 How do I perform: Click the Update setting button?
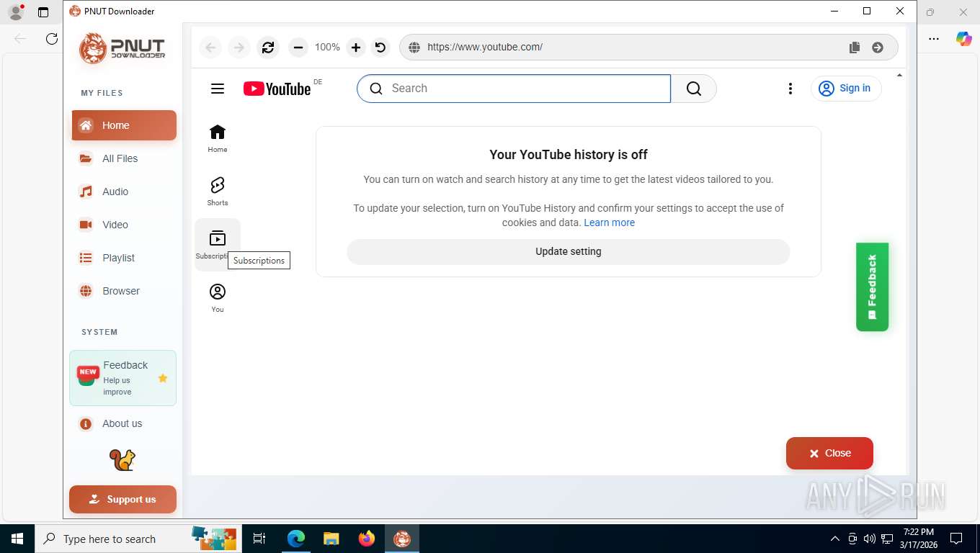coord(569,251)
